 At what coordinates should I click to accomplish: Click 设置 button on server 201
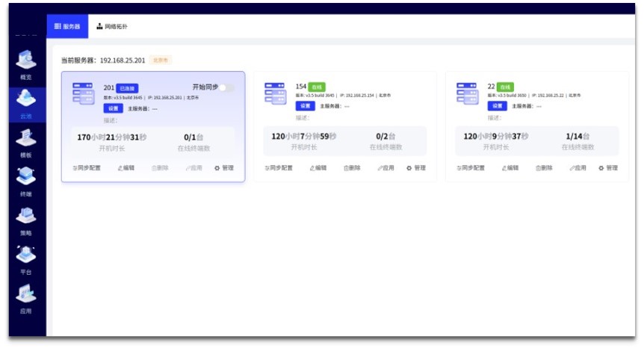pos(114,108)
